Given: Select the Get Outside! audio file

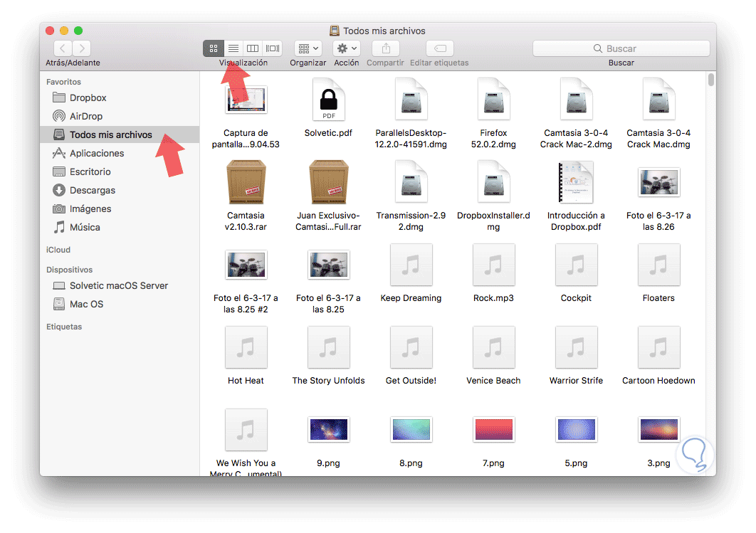Looking at the screenshot, I should 411,347.
